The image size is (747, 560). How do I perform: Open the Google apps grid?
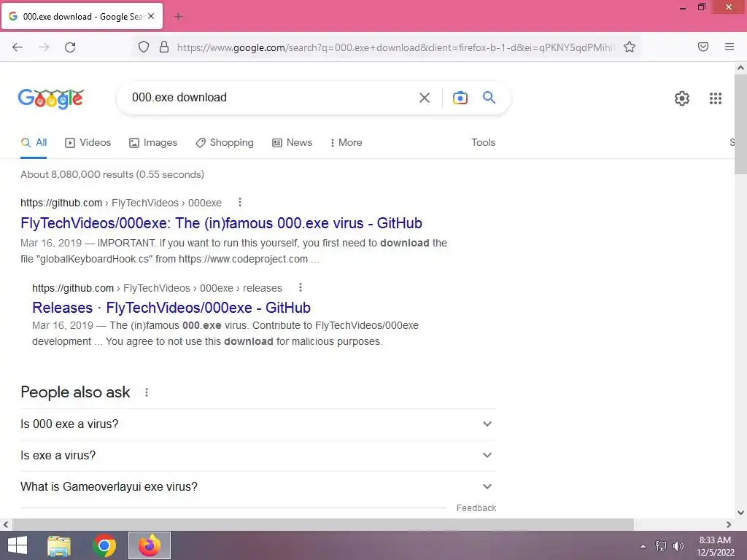point(715,98)
